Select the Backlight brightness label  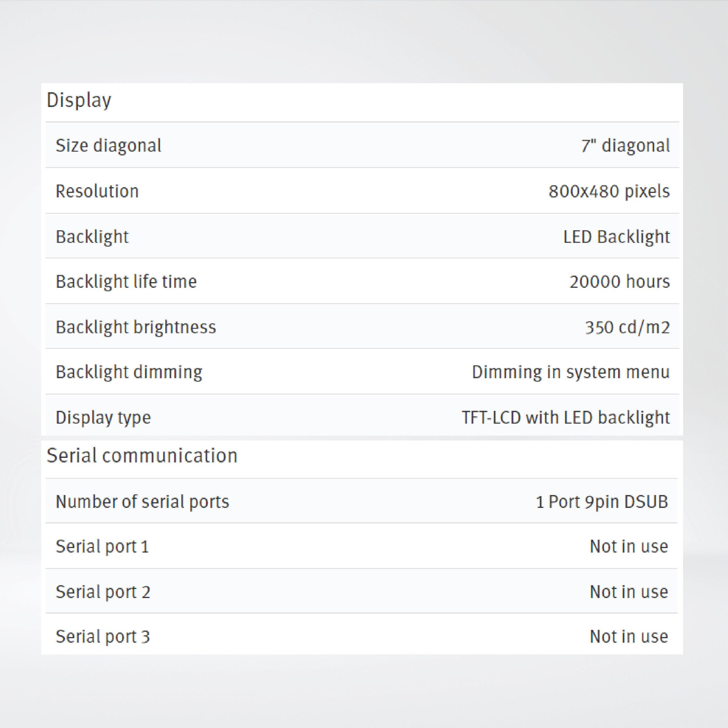136,327
